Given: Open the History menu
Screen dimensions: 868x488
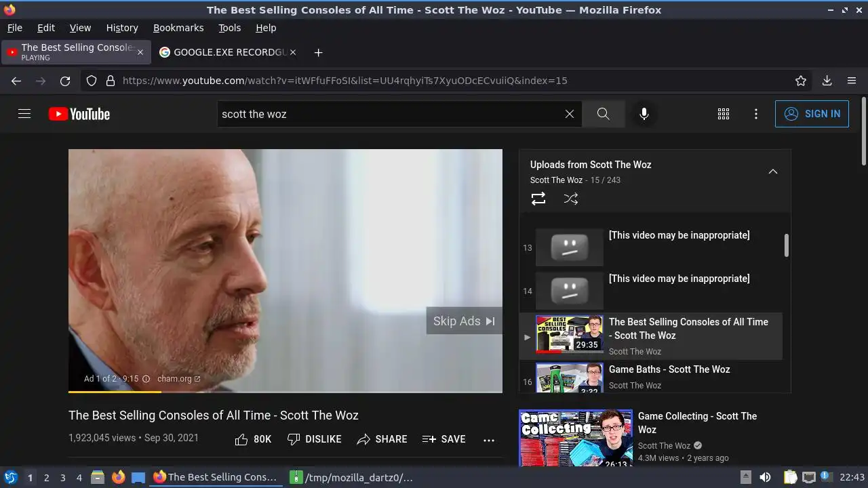Looking at the screenshot, I should [122, 28].
